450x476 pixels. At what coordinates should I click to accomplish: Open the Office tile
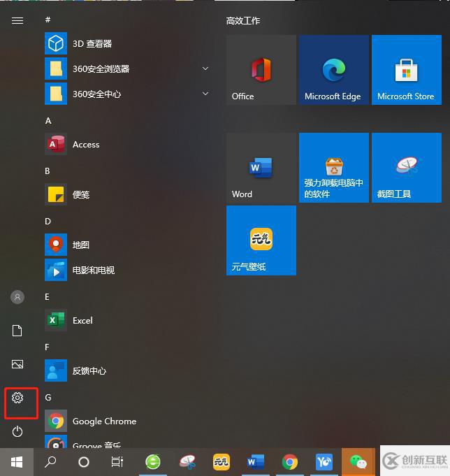click(261, 70)
